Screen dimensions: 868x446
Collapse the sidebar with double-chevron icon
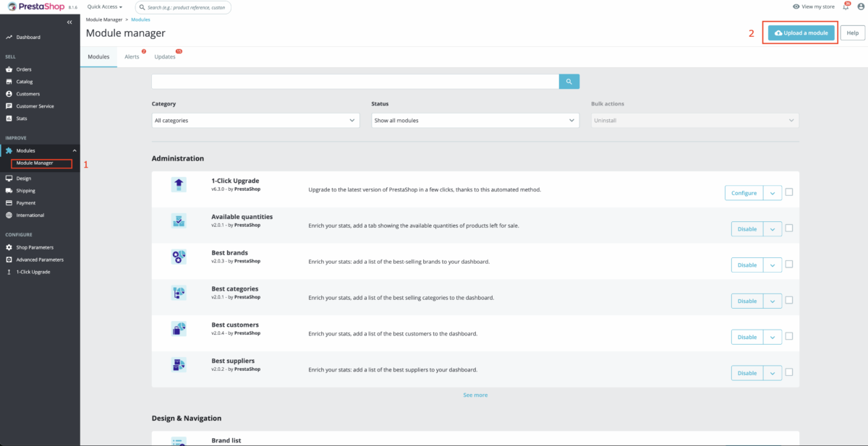69,22
